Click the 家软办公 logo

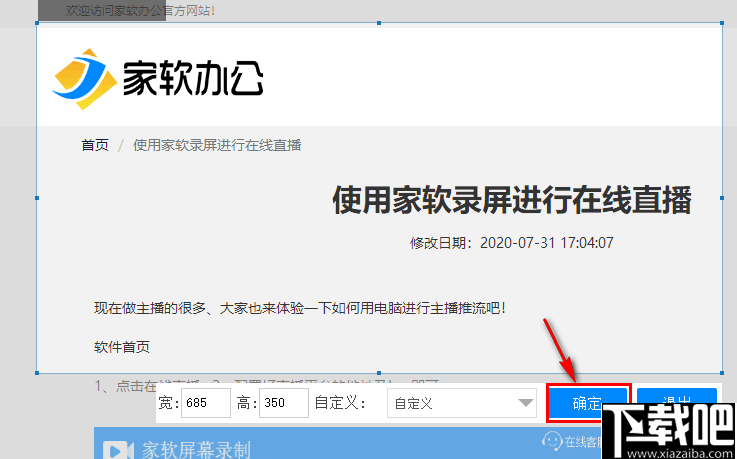pyautogui.click(x=157, y=79)
